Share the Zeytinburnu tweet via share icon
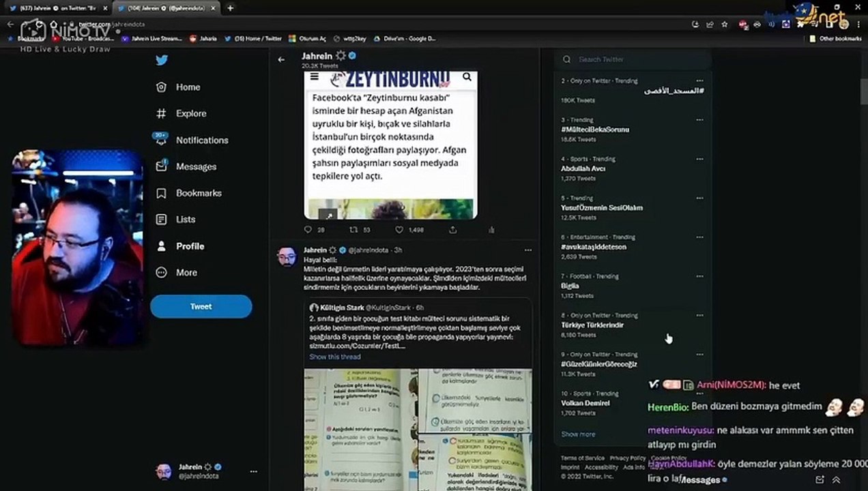The width and height of the screenshot is (868, 491). [x=452, y=230]
